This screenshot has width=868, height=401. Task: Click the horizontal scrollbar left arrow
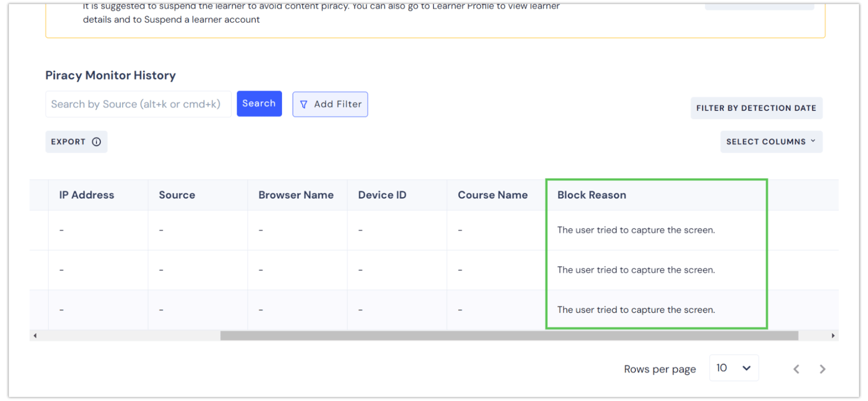click(x=35, y=336)
